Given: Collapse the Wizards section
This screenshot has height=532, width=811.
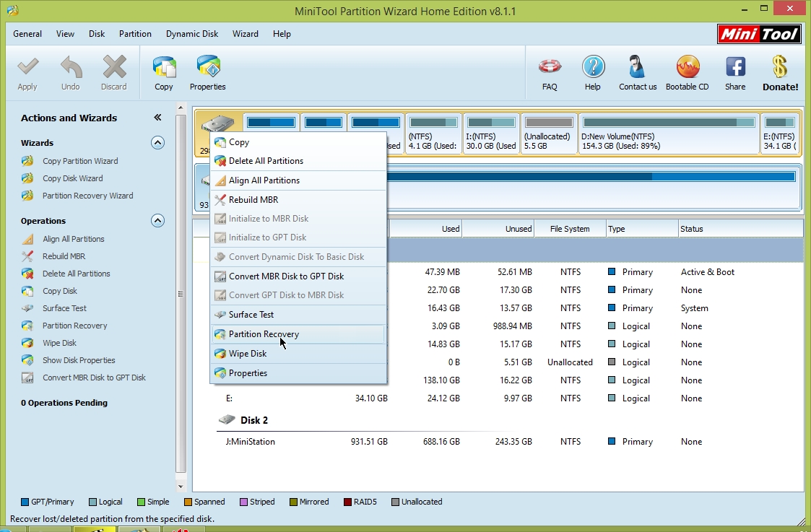Looking at the screenshot, I should pos(157,143).
